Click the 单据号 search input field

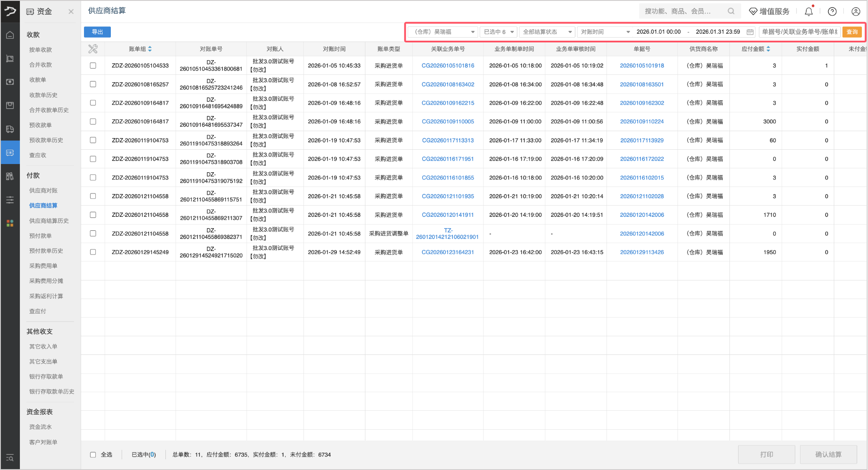click(x=799, y=32)
